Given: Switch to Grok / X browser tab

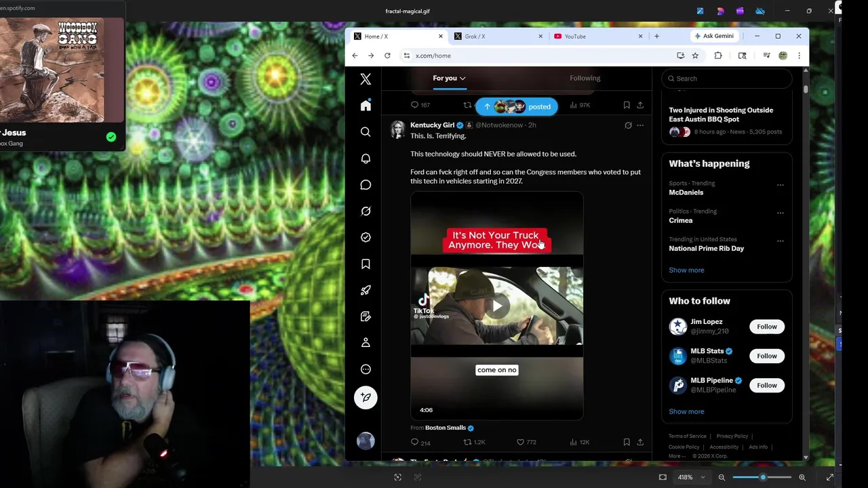Looking at the screenshot, I should (498, 37).
